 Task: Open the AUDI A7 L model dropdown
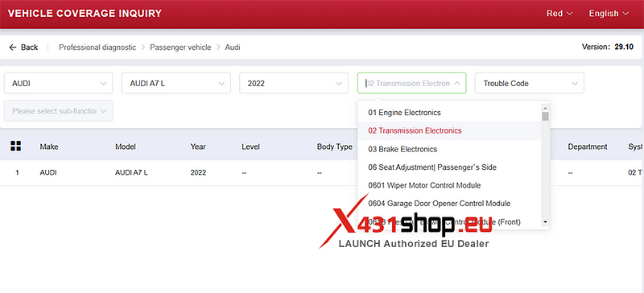click(176, 84)
